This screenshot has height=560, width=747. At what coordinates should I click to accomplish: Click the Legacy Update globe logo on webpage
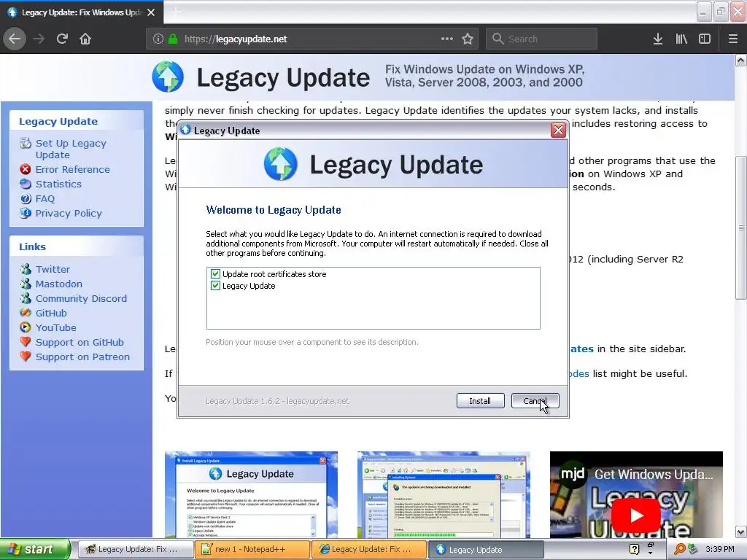(168, 77)
